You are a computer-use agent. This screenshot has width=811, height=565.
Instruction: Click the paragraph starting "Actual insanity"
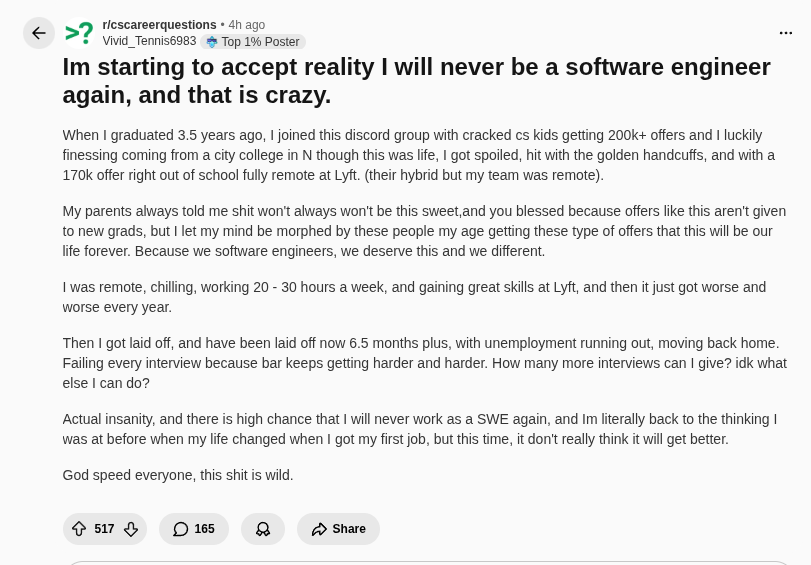coord(419,429)
